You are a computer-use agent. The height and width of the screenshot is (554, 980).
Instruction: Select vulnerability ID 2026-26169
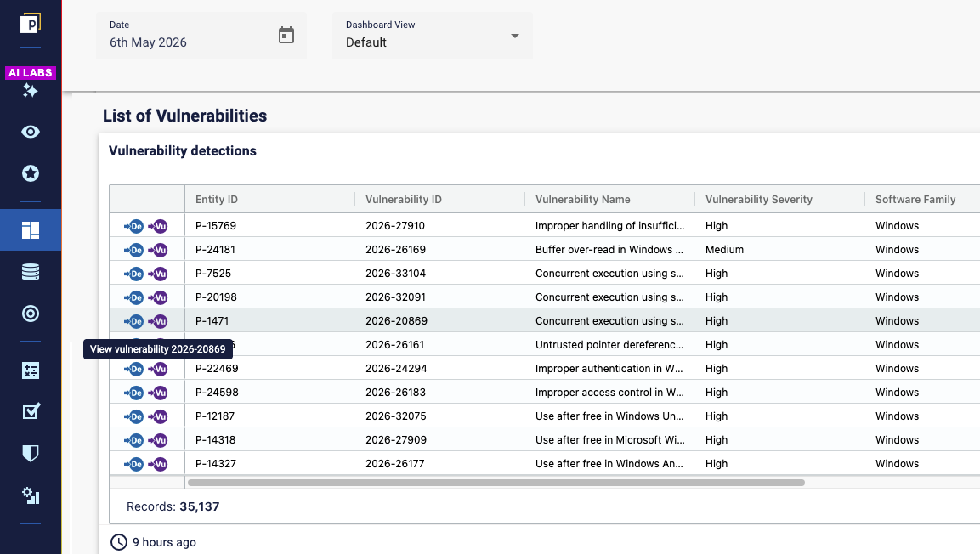tap(395, 249)
